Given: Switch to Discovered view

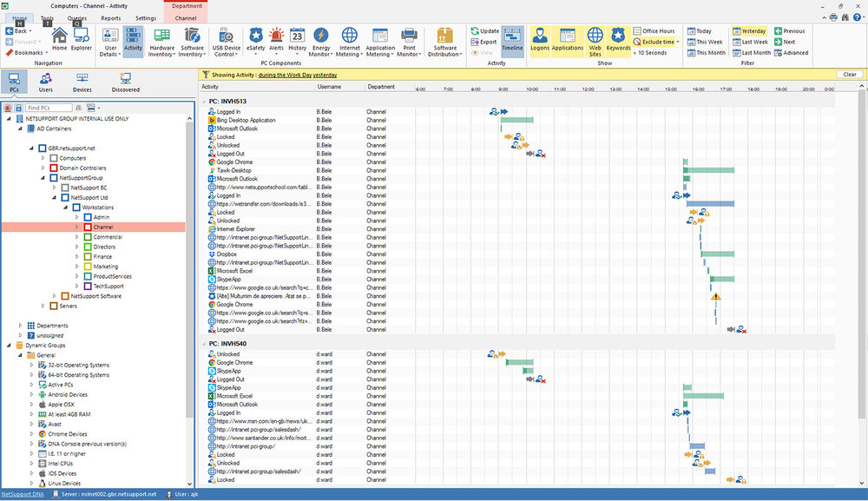Looking at the screenshot, I should [126, 82].
